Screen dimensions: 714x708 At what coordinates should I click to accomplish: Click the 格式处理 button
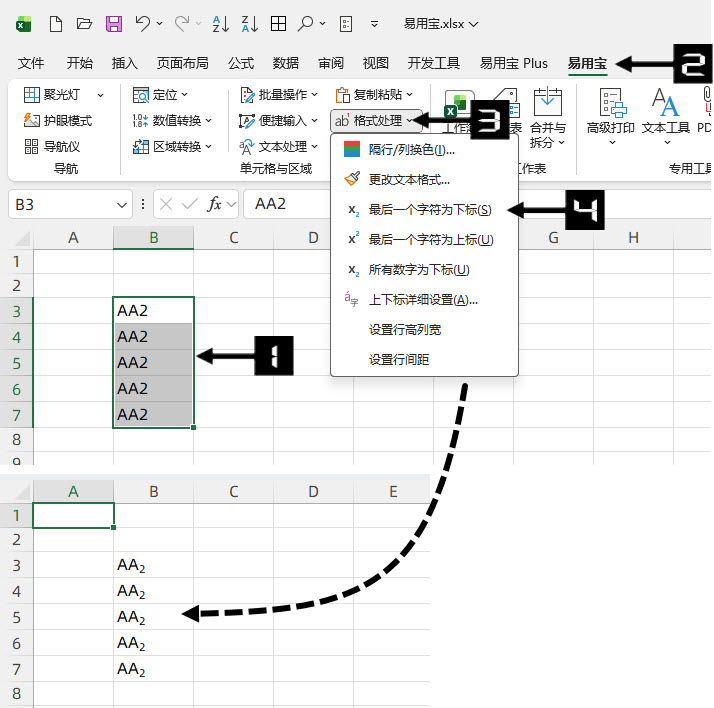[x=374, y=120]
